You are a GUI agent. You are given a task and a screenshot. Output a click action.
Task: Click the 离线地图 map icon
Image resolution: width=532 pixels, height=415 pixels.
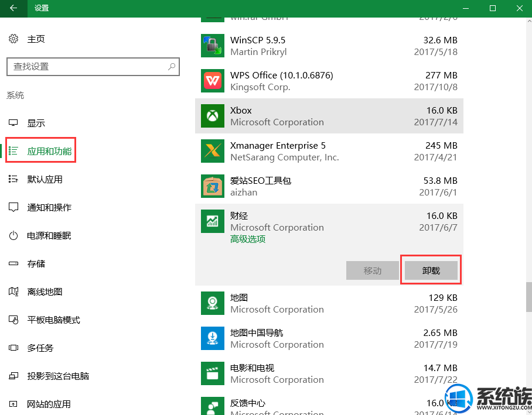point(13,291)
